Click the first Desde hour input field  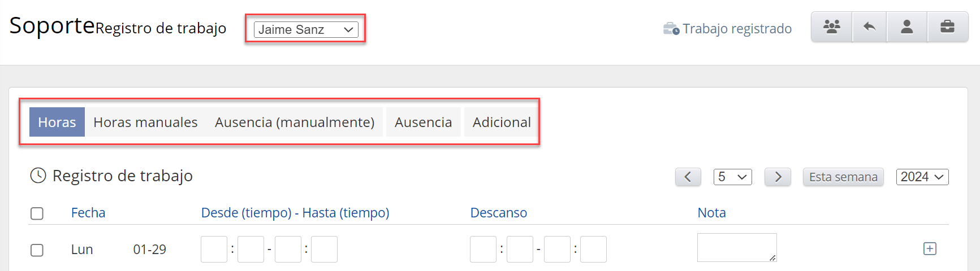(x=214, y=250)
